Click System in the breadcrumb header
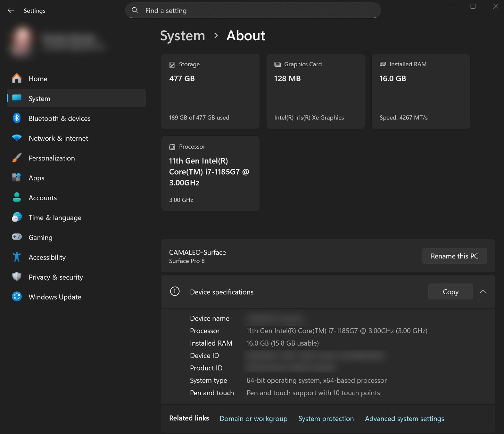Viewport: 504px width, 434px height. tap(182, 36)
